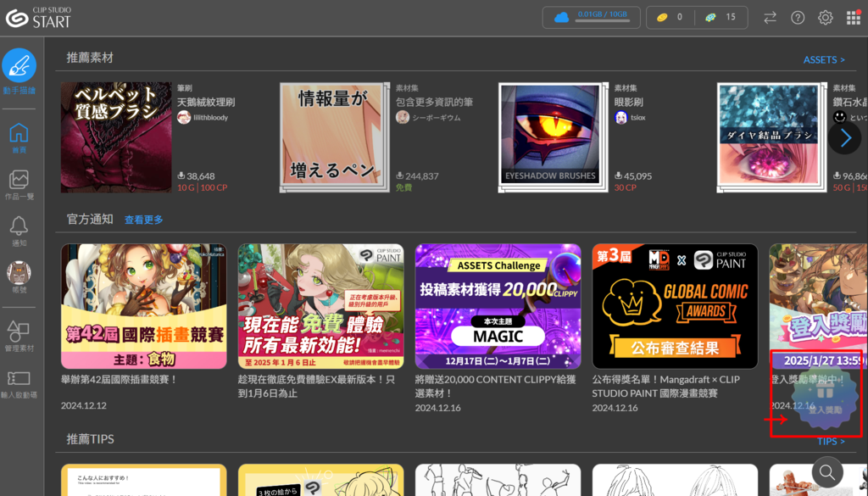Open the TIPS > link
Image resolution: width=868 pixels, height=496 pixels.
[x=831, y=441]
